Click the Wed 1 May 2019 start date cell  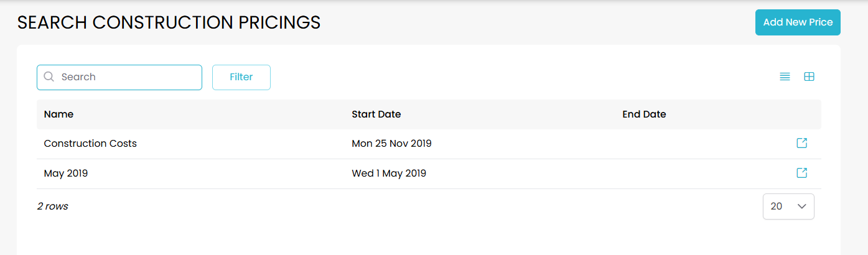389,174
